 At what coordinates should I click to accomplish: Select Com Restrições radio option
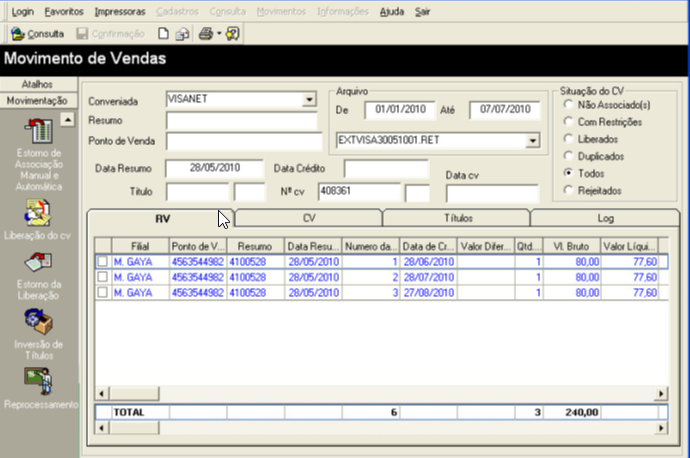click(568, 122)
